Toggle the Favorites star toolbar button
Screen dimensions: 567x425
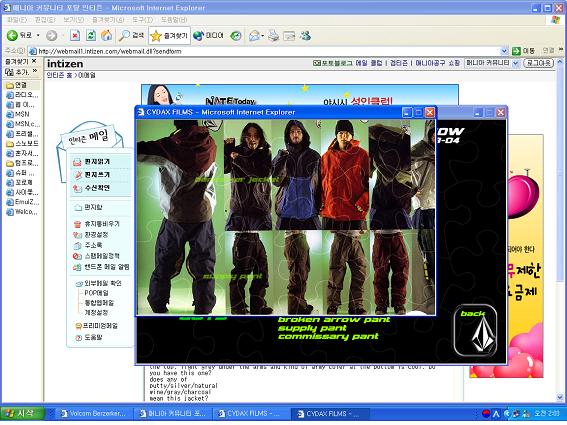[x=169, y=35]
